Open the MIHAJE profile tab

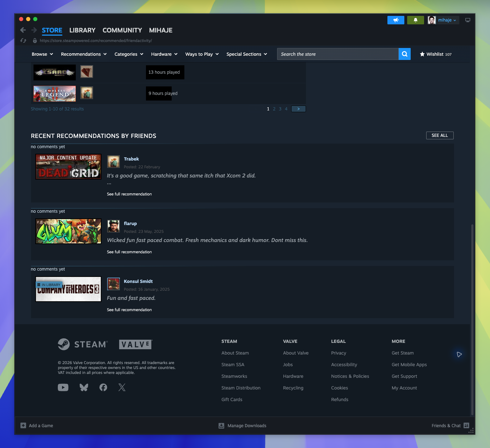click(x=161, y=30)
